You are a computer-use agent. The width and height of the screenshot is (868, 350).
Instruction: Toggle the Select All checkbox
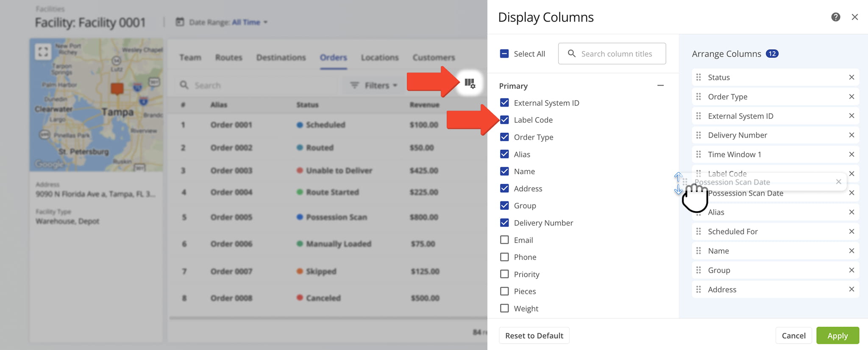504,54
